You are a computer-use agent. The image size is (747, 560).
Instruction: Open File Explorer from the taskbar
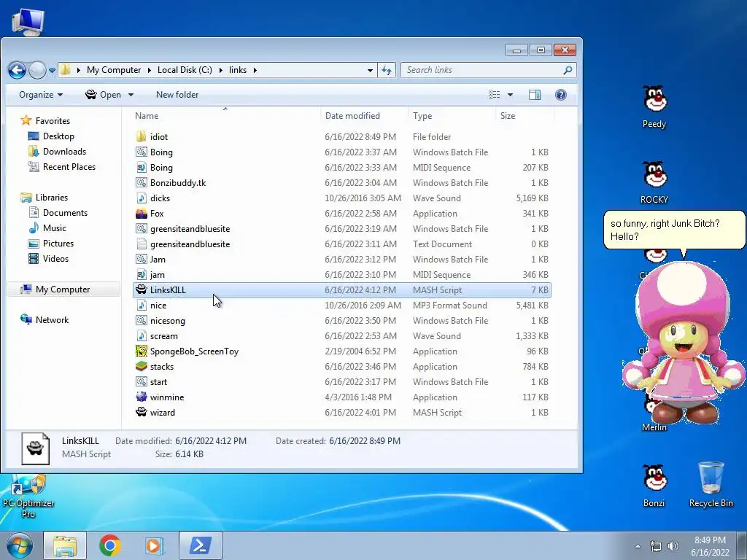65,545
